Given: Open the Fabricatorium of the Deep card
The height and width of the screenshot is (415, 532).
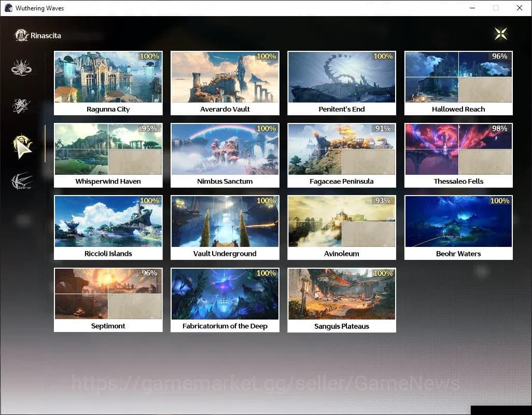Looking at the screenshot, I should [x=225, y=300].
